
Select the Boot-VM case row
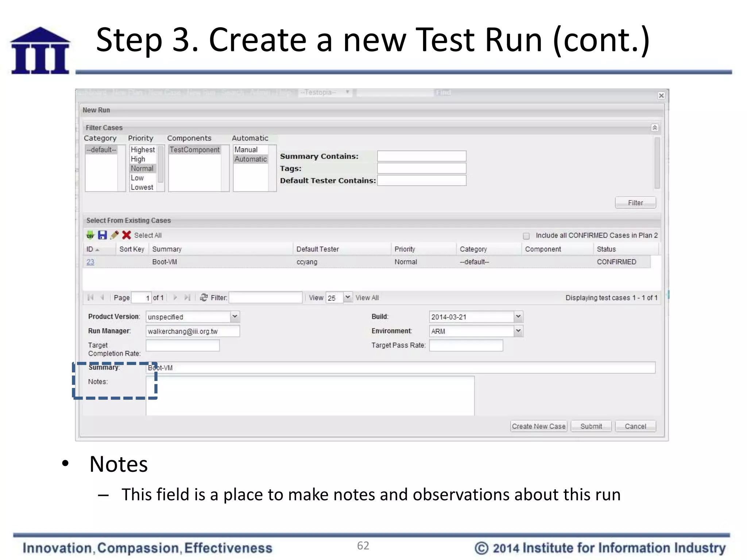pos(367,262)
